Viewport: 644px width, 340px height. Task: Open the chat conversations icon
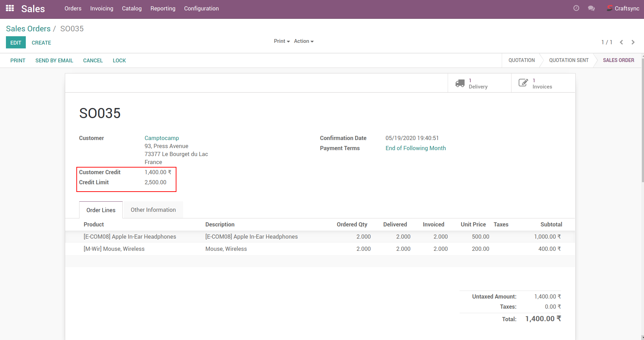click(591, 8)
